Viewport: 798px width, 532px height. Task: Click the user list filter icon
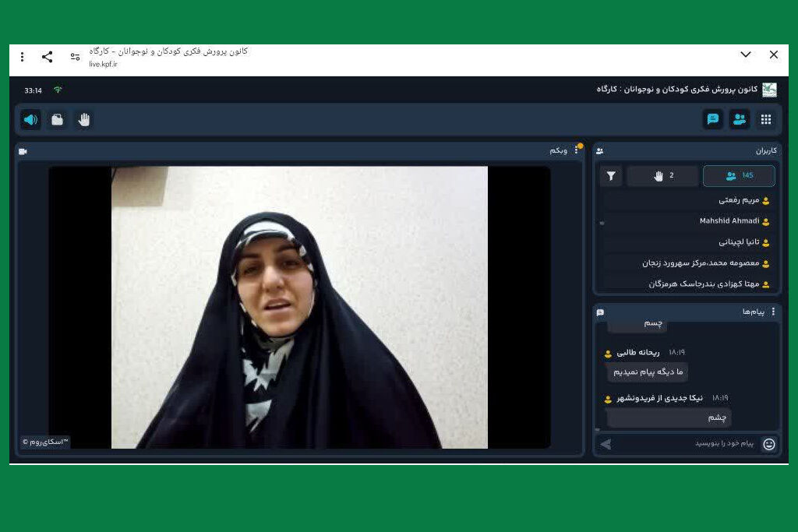point(611,176)
